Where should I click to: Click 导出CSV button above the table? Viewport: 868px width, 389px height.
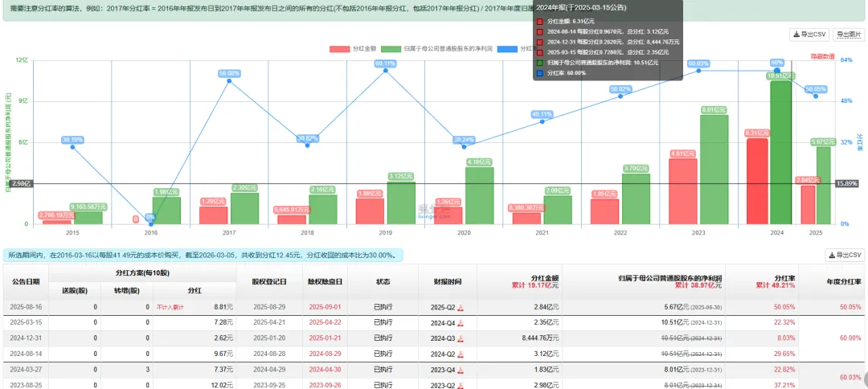845,255
